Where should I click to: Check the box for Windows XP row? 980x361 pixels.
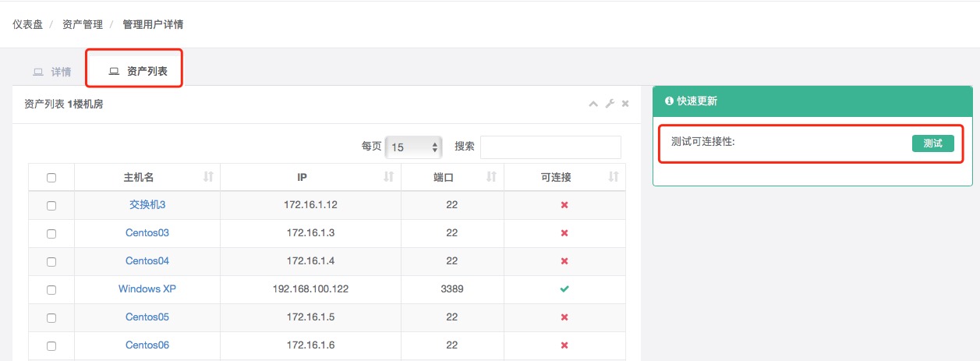coord(51,290)
